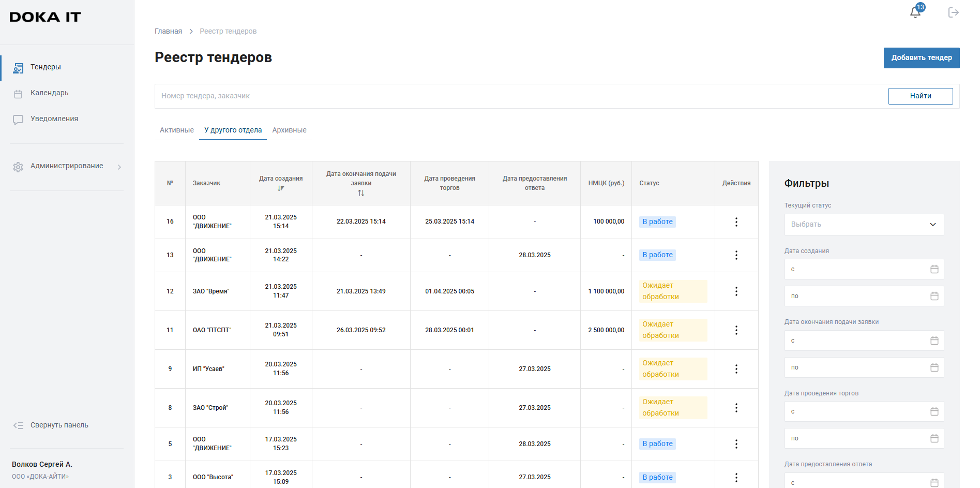The image size is (980, 488).
Task: Open the notifications bell icon
Action: click(915, 12)
